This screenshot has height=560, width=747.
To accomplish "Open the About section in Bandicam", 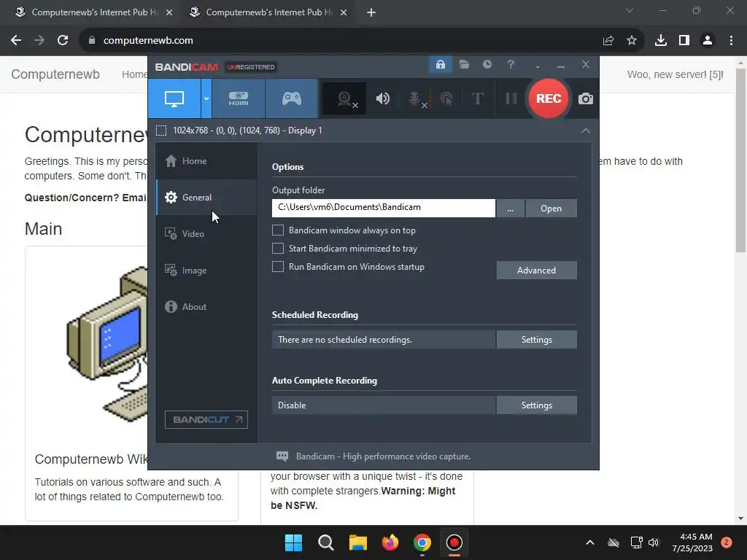I will click(206, 307).
